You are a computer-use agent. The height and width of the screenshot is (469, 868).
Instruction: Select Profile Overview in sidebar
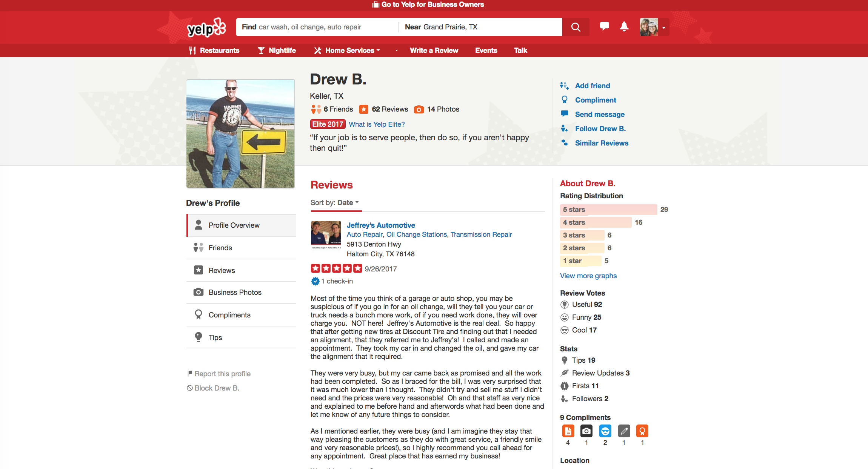tap(241, 225)
